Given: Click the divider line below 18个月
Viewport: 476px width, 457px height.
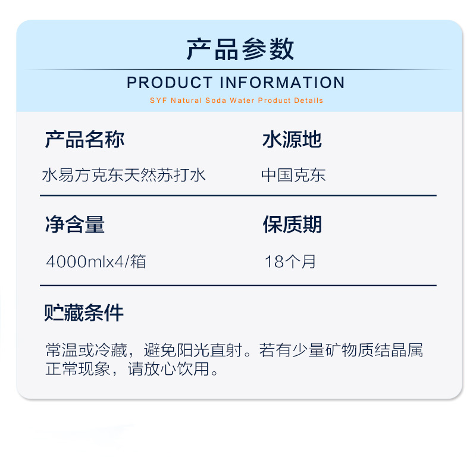Looking at the screenshot, I should (x=239, y=286).
